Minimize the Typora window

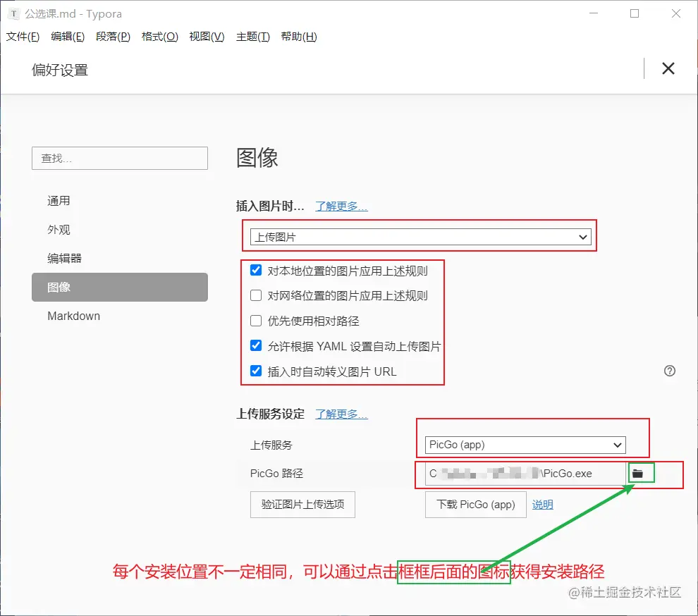594,14
